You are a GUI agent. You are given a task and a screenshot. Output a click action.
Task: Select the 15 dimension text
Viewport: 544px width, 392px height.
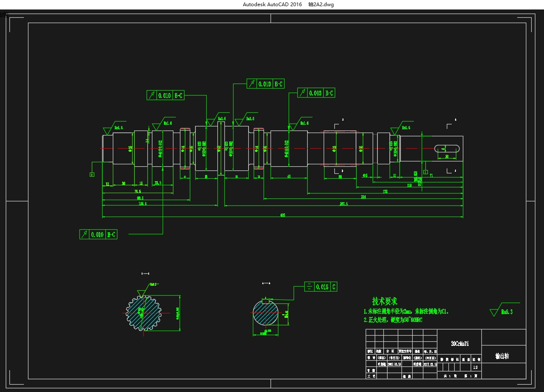pos(141,183)
